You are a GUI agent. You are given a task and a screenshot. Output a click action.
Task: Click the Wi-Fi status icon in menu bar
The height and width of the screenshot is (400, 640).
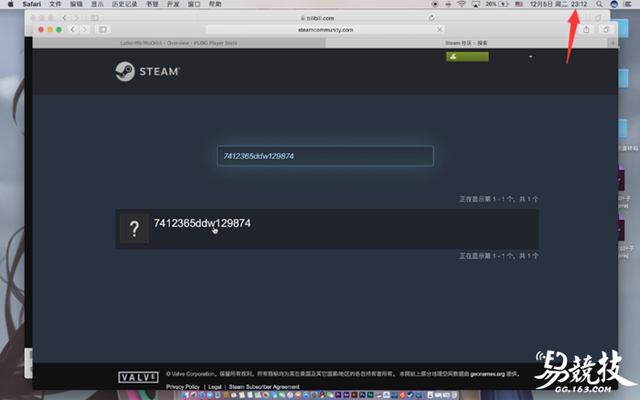pyautogui.click(x=462, y=4)
